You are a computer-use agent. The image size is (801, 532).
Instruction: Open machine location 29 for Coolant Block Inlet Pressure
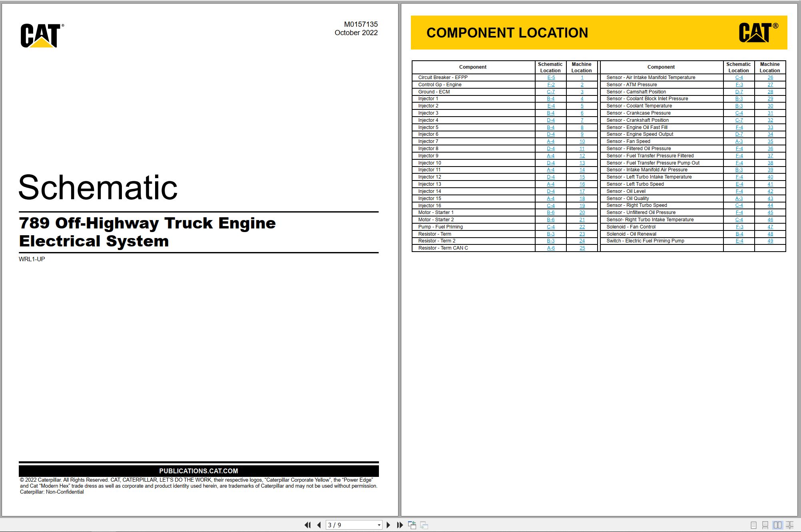tap(770, 99)
